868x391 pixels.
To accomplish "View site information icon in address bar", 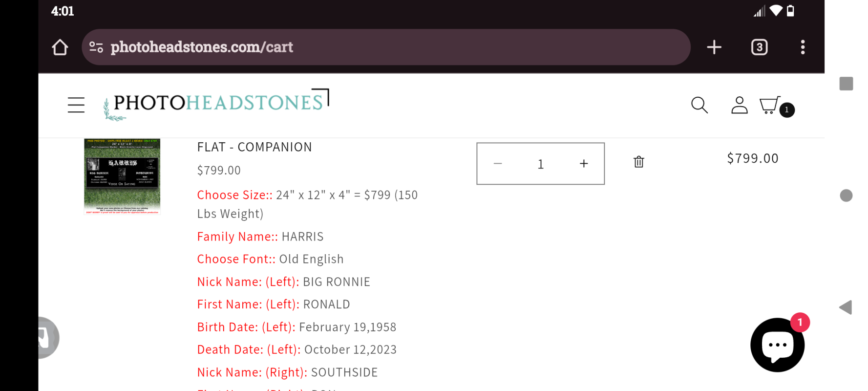I will tap(96, 47).
